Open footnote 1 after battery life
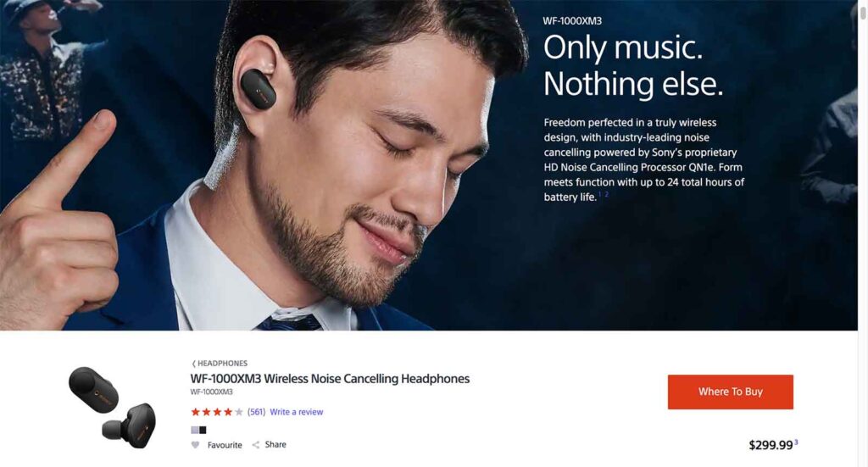The width and height of the screenshot is (868, 467). (x=600, y=194)
